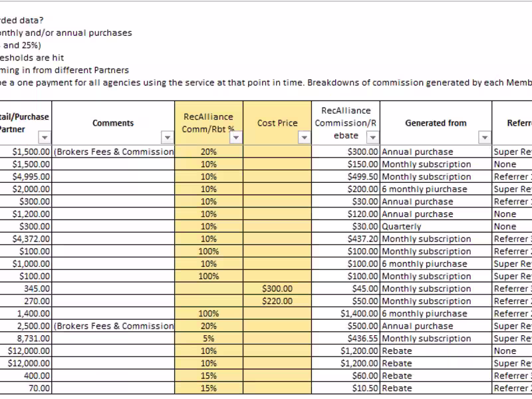The width and height of the screenshot is (532, 399).
Task: Select the 100% commission rate cell
Action: pyautogui.click(x=209, y=251)
